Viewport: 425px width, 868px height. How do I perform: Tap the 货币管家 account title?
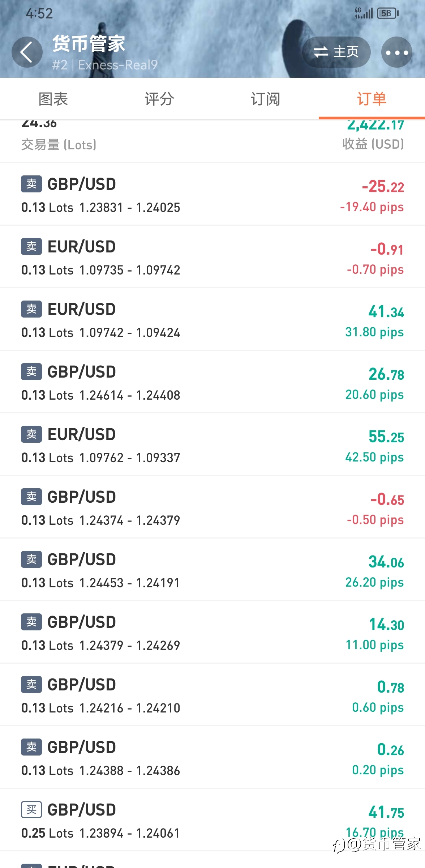[x=89, y=43]
